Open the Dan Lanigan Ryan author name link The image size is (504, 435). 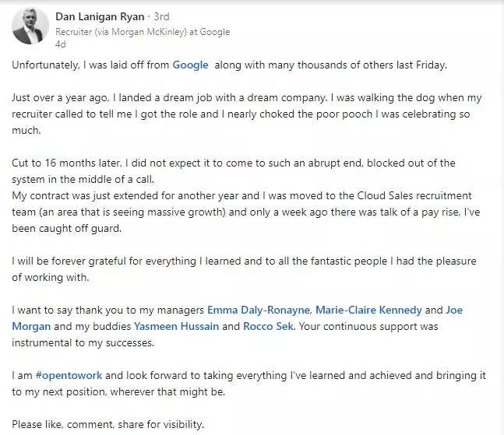point(98,16)
